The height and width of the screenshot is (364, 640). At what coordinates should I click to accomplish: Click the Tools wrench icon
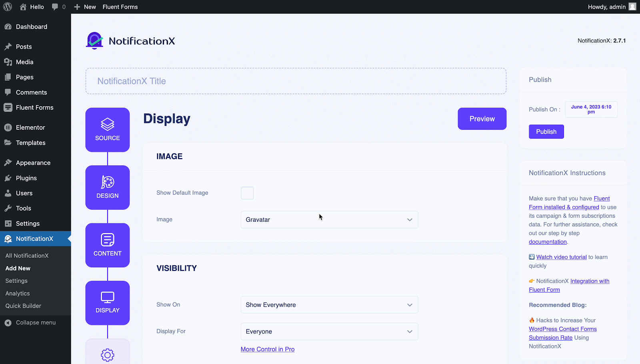click(x=8, y=208)
